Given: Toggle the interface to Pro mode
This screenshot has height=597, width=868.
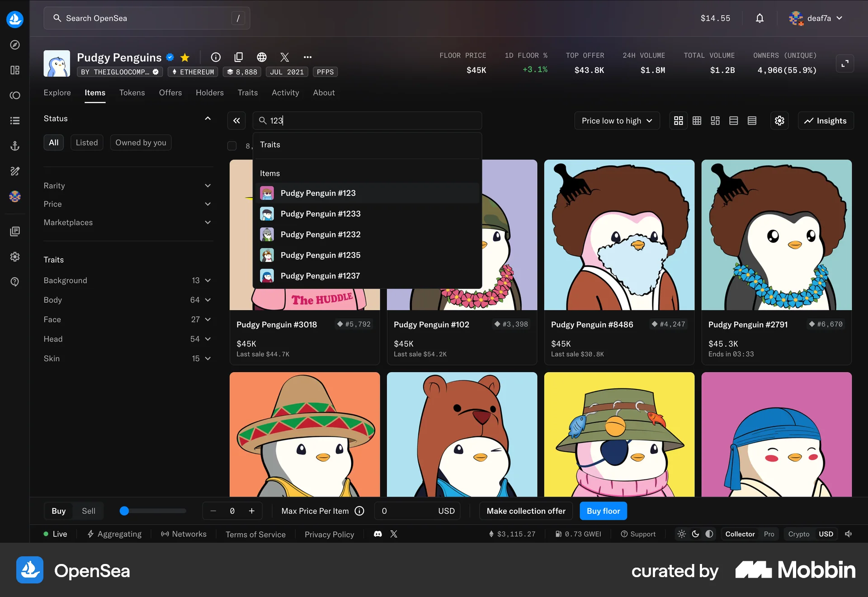Looking at the screenshot, I should click(769, 534).
